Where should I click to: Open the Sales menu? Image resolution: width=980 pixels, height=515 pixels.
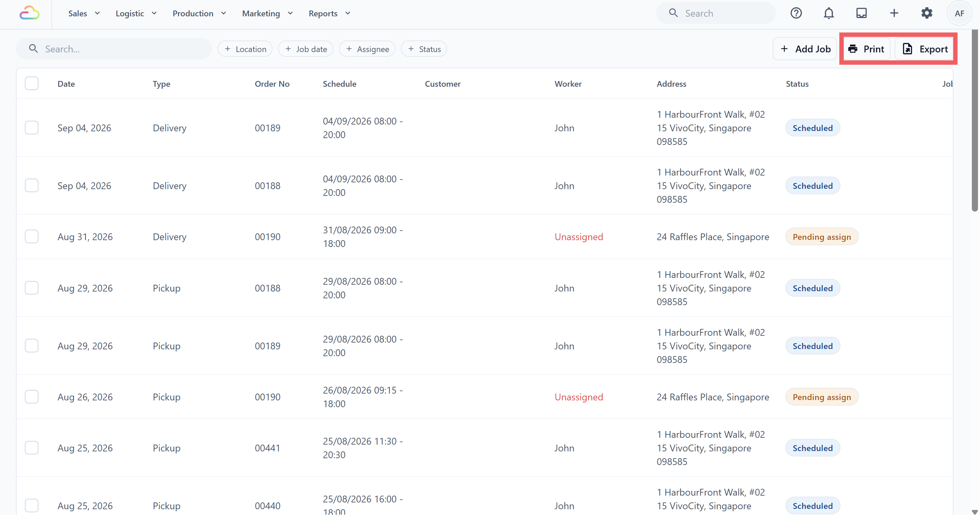click(84, 13)
